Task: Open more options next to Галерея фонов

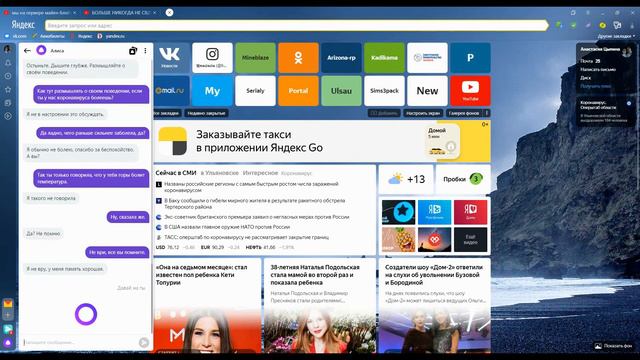Action: (487, 113)
